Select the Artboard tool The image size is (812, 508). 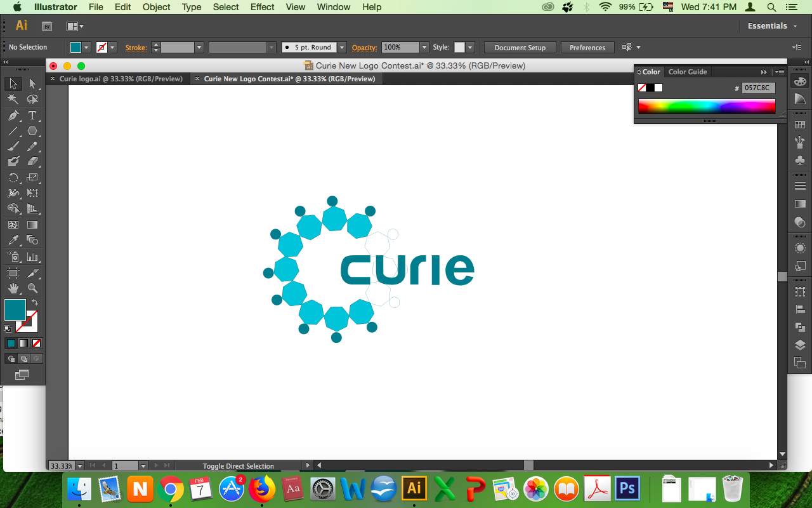[13, 273]
